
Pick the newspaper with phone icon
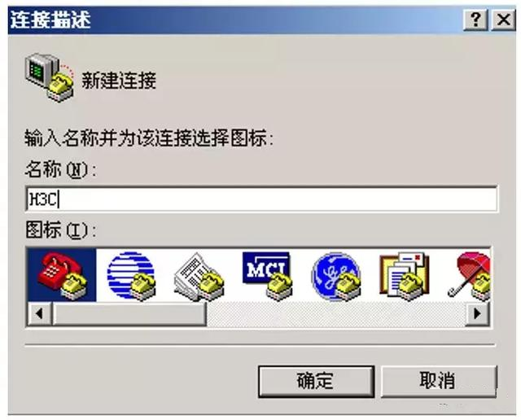click(x=199, y=277)
